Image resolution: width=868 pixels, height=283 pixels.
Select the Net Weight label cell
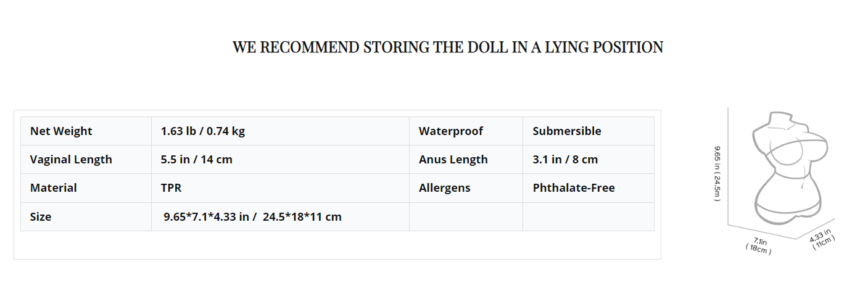86,131
